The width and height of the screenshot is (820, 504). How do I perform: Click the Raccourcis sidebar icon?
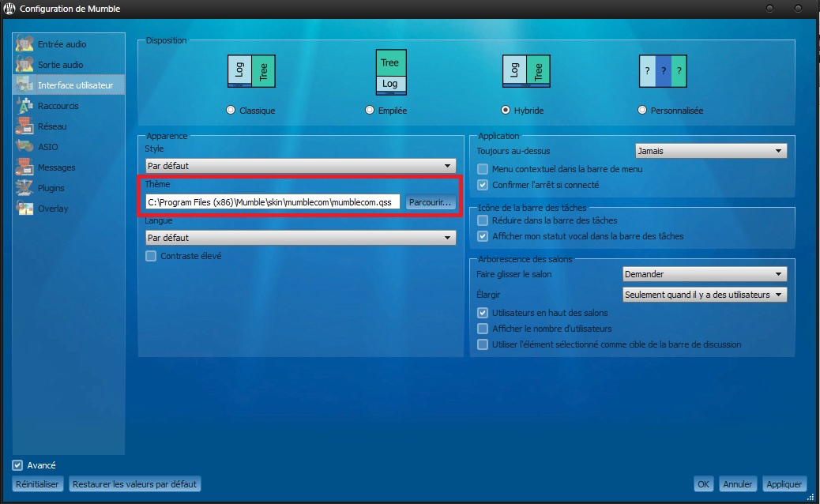tap(24, 106)
